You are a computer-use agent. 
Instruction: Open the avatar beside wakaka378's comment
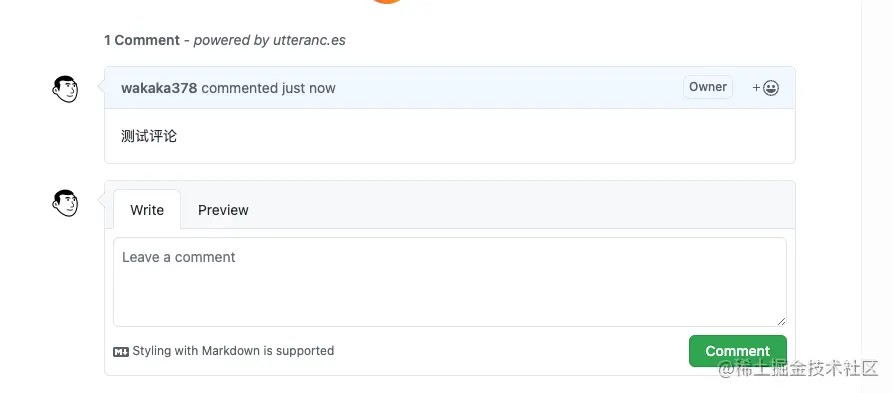point(65,89)
